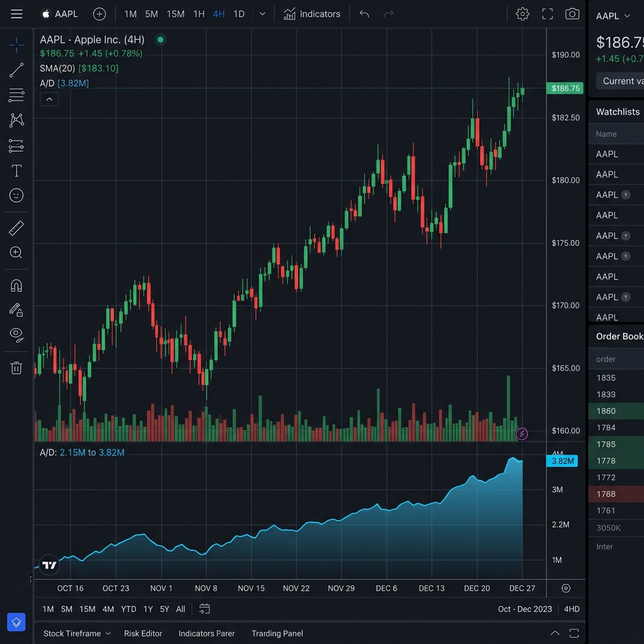644x644 pixels.
Task: Maximize the bottom panel
Action: click(x=574, y=633)
